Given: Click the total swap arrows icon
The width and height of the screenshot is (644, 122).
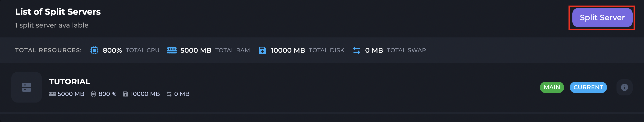Looking at the screenshot, I should [x=357, y=50].
